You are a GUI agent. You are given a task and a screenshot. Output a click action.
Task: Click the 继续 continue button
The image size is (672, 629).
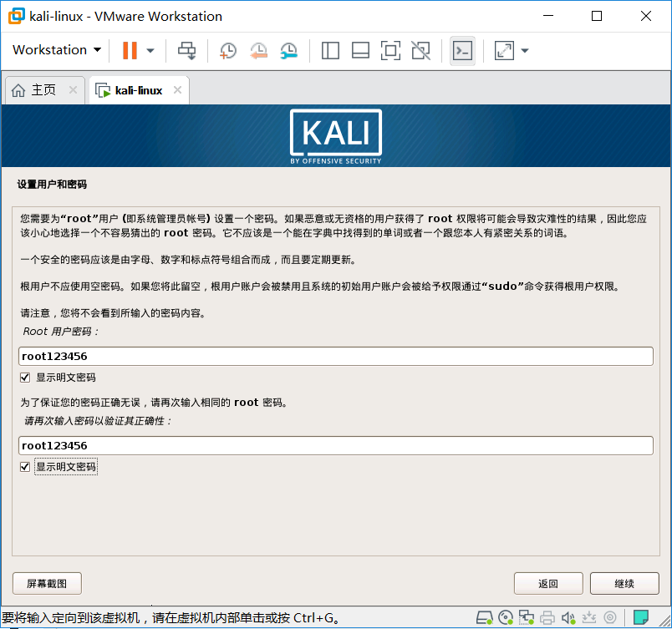tap(624, 583)
